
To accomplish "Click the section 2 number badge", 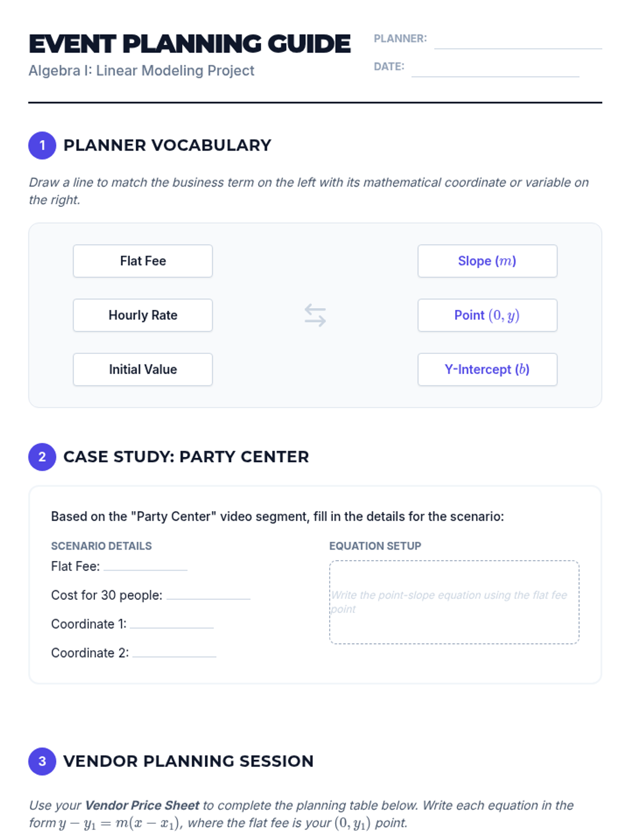I will click(42, 457).
